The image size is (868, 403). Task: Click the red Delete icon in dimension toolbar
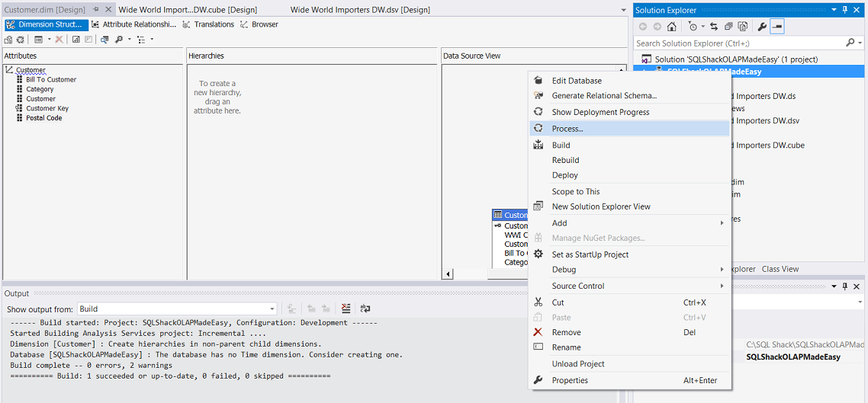pos(59,40)
